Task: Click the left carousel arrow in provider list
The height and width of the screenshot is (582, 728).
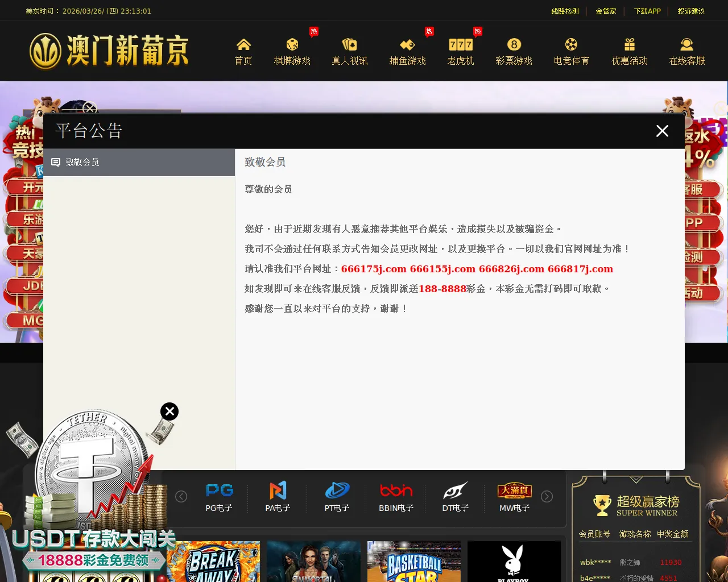Action: (x=181, y=496)
